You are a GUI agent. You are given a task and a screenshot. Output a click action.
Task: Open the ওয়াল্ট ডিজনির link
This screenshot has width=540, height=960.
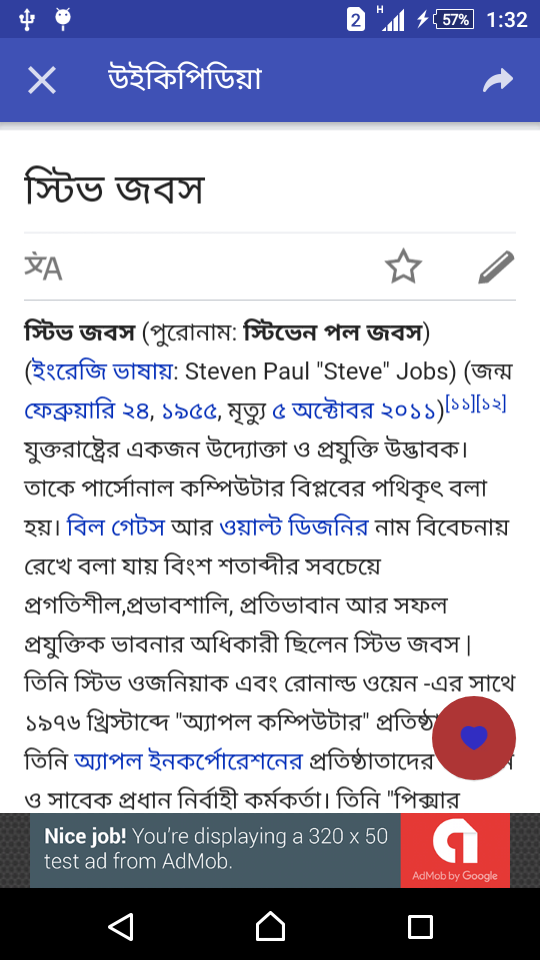293,526
